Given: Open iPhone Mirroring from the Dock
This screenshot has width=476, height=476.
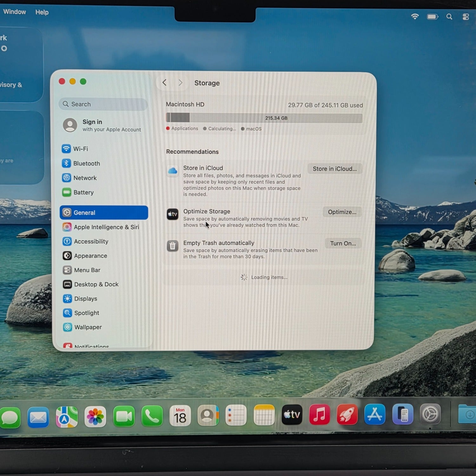Looking at the screenshot, I should [403, 414].
